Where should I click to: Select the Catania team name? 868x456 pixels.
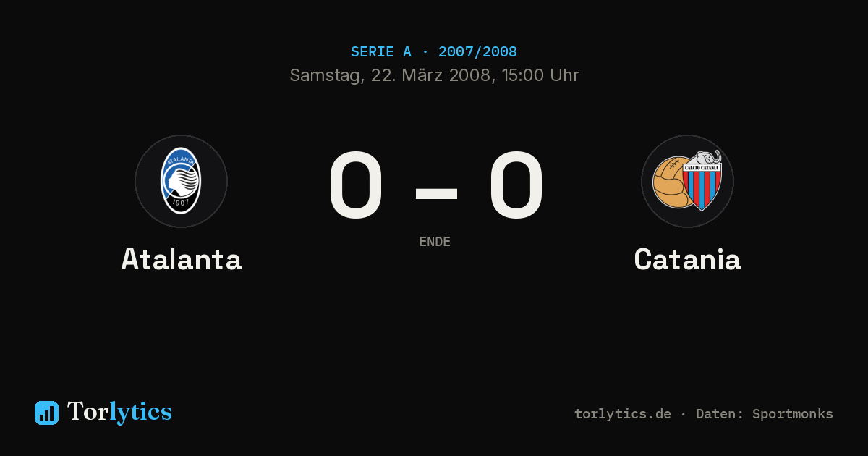tap(687, 259)
